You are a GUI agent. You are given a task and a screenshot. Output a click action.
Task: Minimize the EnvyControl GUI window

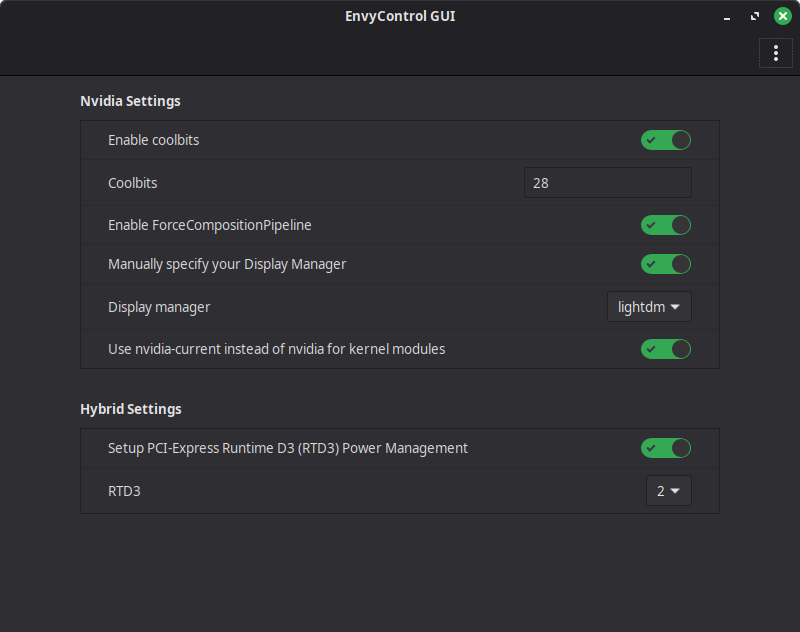tap(728, 16)
